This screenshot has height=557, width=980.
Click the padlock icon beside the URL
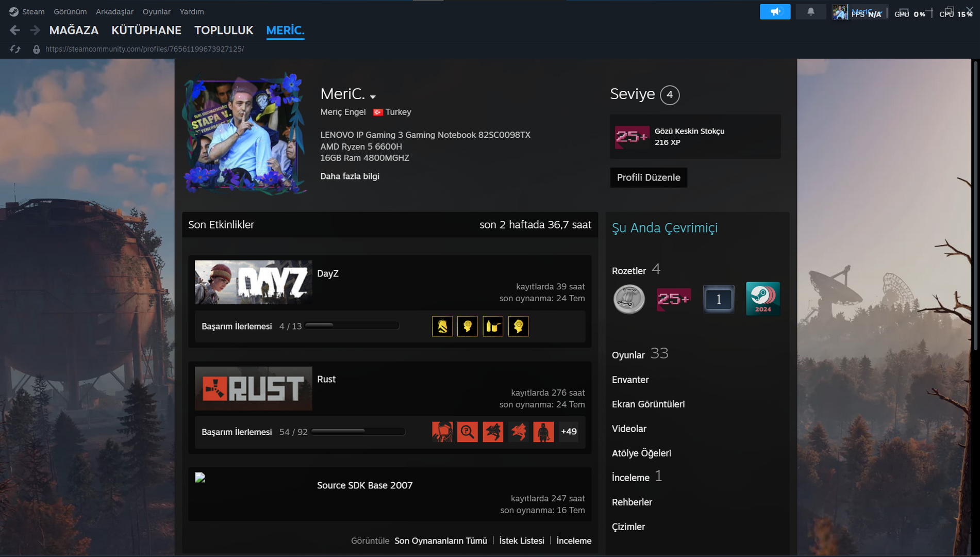click(x=36, y=49)
